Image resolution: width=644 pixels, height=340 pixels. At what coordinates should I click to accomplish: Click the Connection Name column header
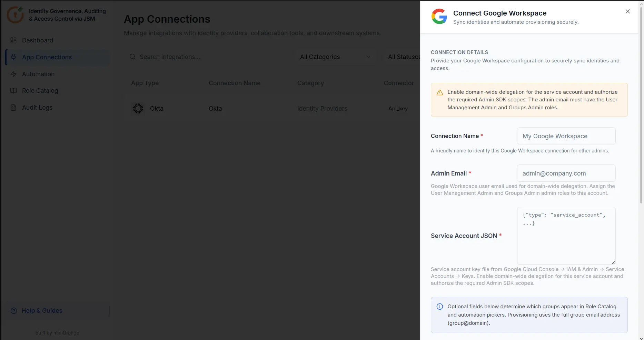point(235,83)
